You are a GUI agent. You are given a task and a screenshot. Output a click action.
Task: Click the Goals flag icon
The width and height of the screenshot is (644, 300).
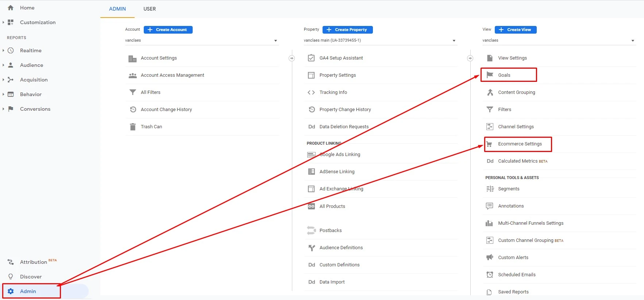click(489, 75)
